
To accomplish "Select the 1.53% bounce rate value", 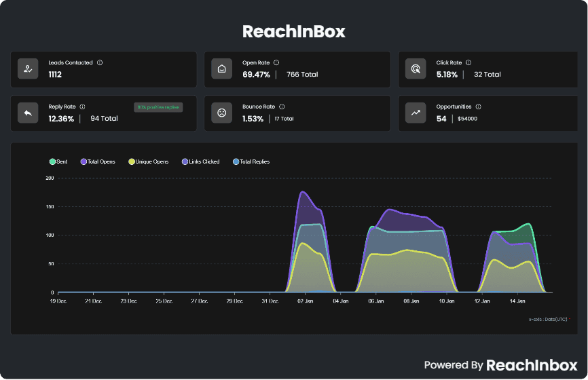I will click(x=253, y=119).
